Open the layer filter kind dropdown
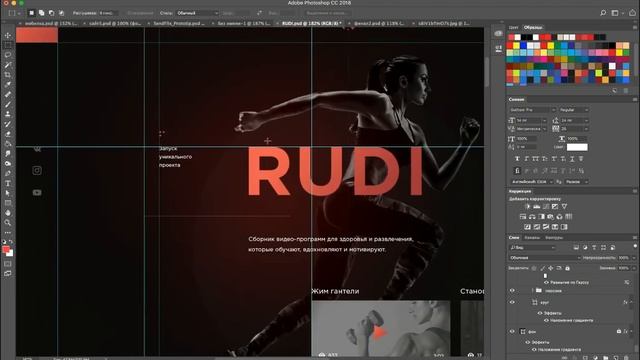 click(533, 248)
